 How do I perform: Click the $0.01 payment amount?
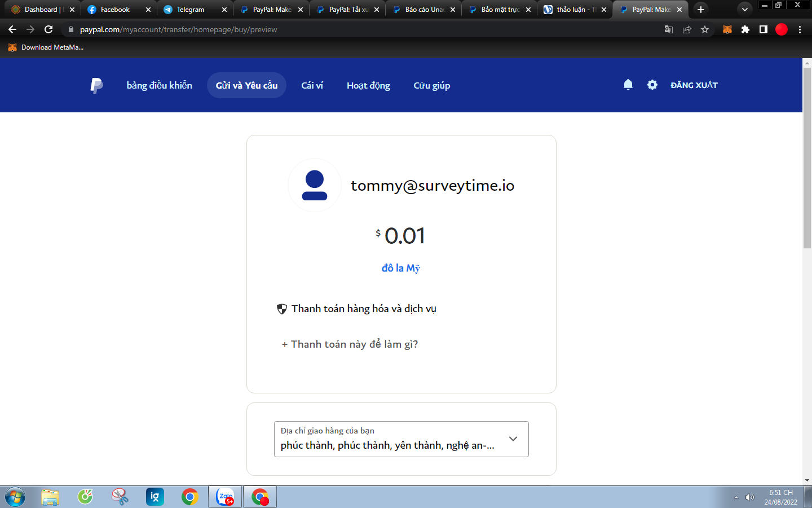[x=401, y=235]
